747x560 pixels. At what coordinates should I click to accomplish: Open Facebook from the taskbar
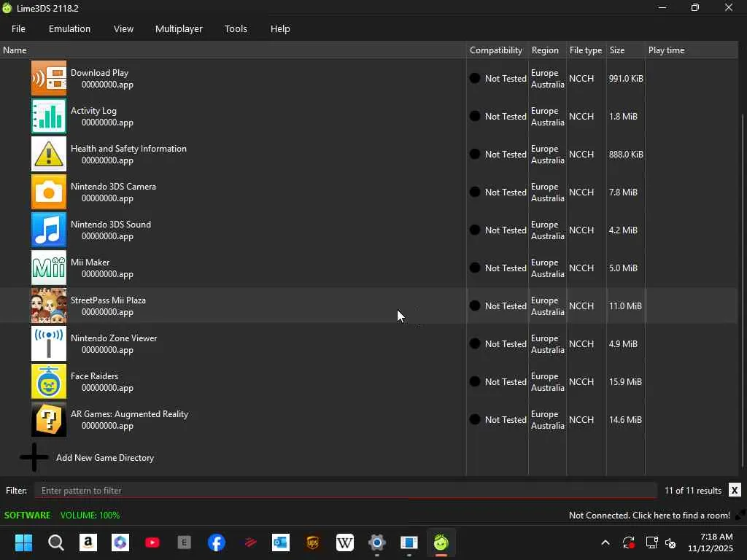(216, 542)
